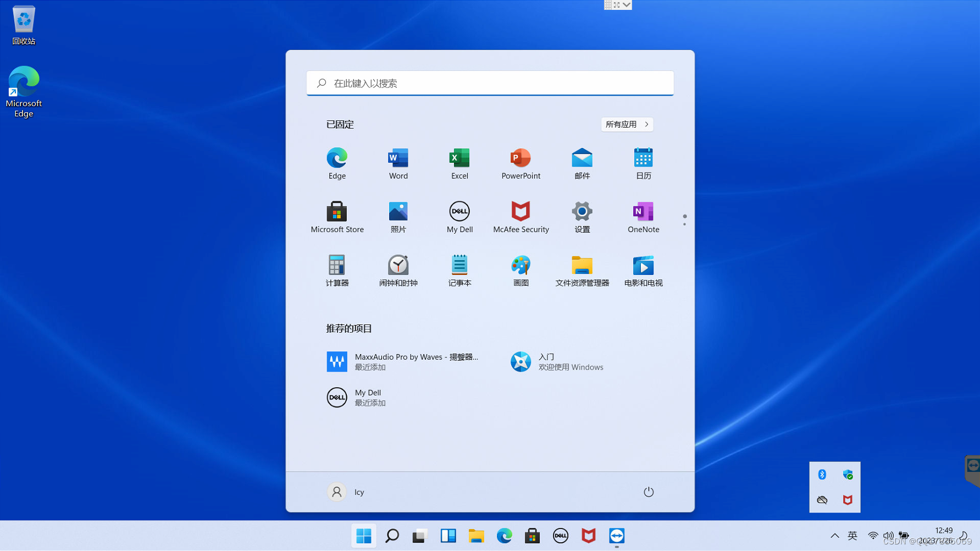Expand the top remote toolbar chevron
The image size is (980, 551).
[x=627, y=5]
